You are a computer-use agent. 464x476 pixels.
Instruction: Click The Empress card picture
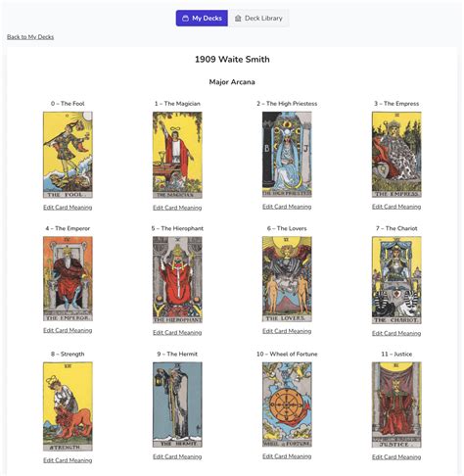(396, 155)
